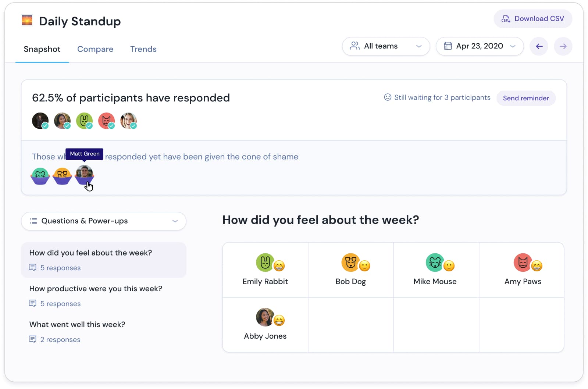Switch to the Trends tab
588x389 pixels.
(143, 49)
